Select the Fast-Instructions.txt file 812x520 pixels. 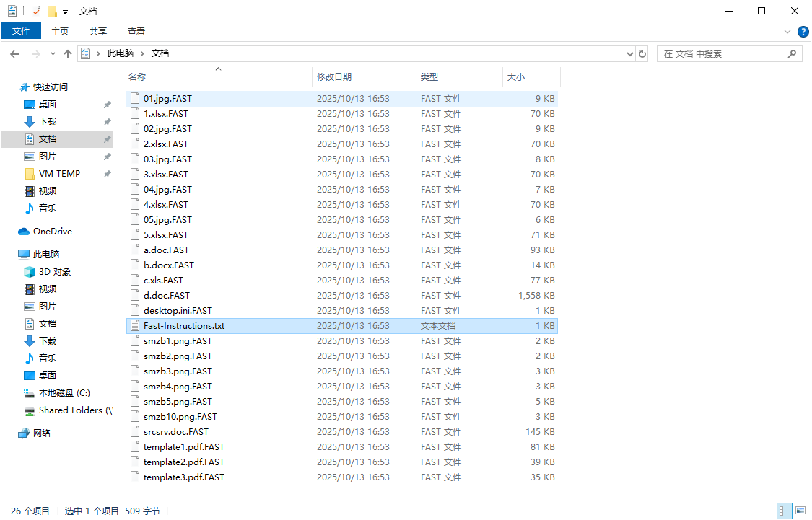[x=183, y=326]
